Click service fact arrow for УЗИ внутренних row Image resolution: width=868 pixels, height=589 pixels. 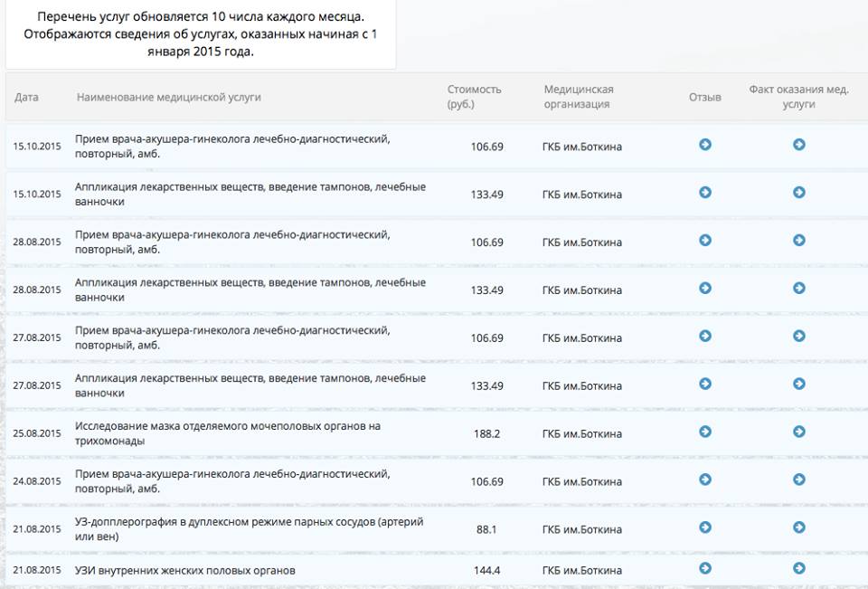(798, 568)
